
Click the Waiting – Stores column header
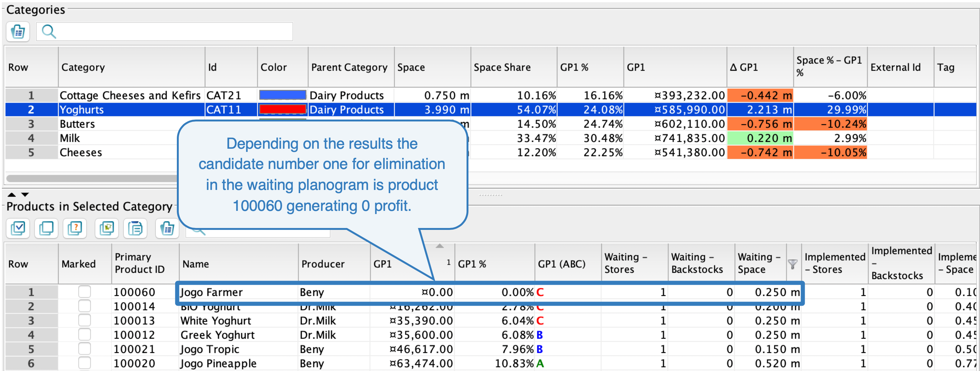tap(635, 263)
